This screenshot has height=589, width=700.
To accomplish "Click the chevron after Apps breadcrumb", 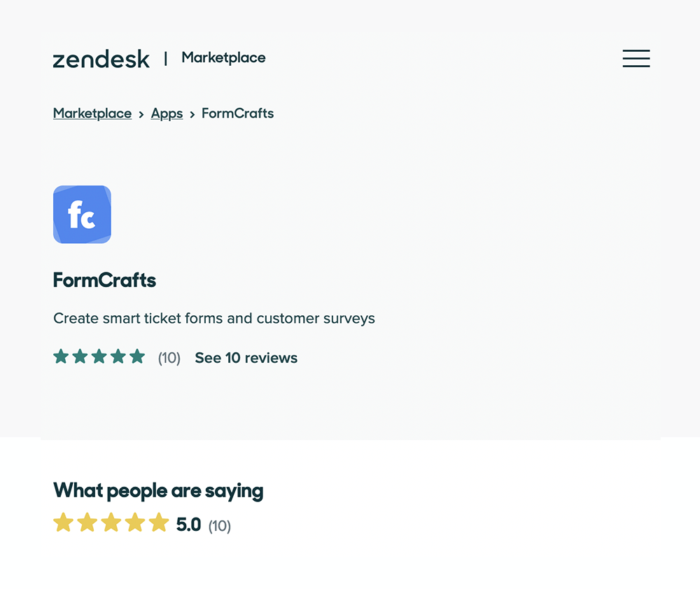I will coord(192,115).
